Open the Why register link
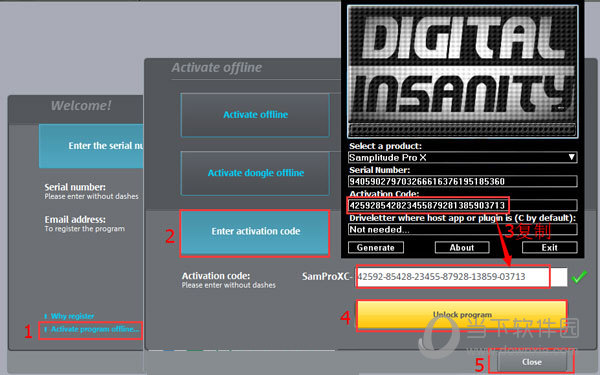Screen dimensions: 600x375 [x=72, y=316]
